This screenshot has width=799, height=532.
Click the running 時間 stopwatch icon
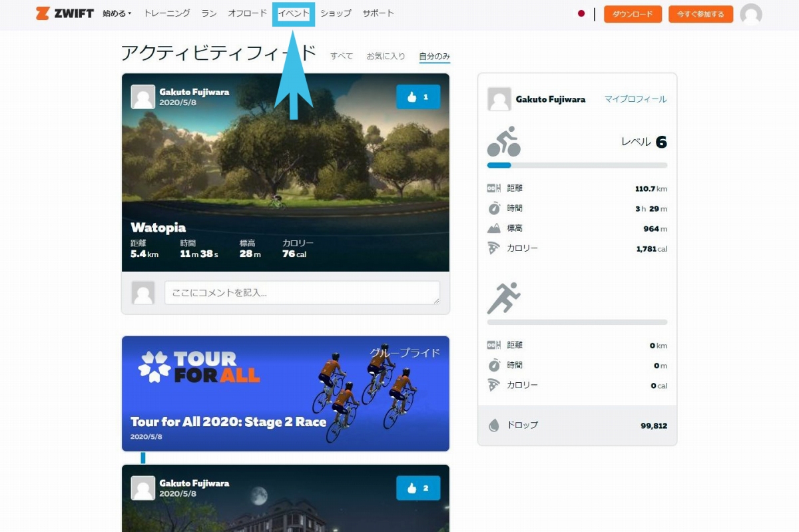click(493, 366)
